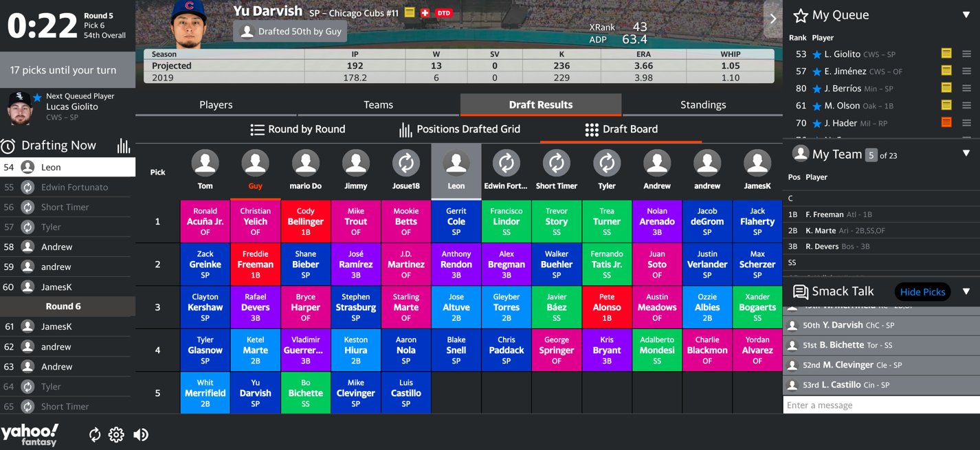The height and width of the screenshot is (450, 980).
Task: Click the Drafted 50th by Guy button
Action: 290,32
